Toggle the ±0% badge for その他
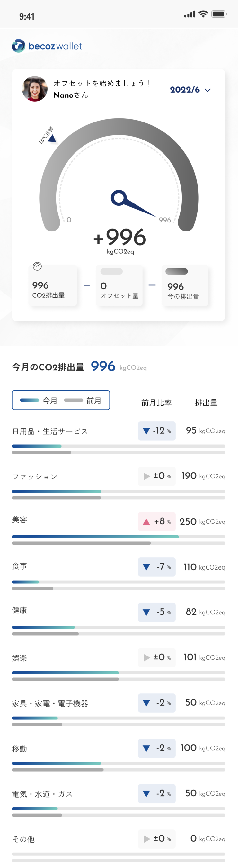 pos(156,839)
